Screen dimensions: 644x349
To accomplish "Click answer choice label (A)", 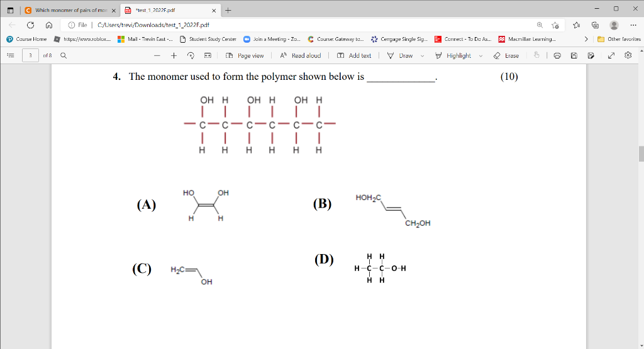I will (x=146, y=204).
